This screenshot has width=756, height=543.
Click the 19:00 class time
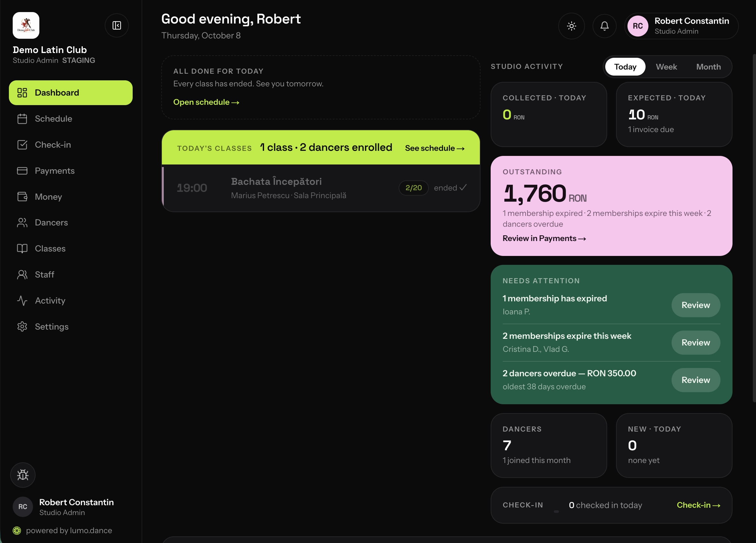pos(192,188)
